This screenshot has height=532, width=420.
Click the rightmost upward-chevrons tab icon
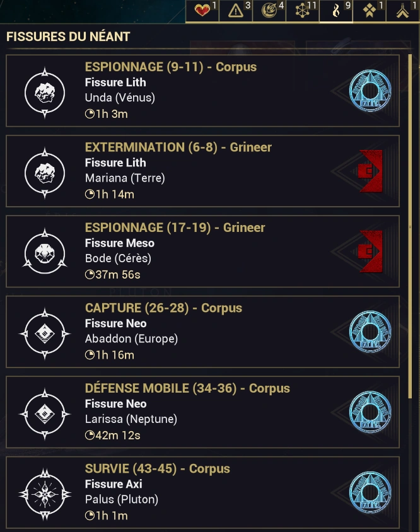click(x=402, y=11)
